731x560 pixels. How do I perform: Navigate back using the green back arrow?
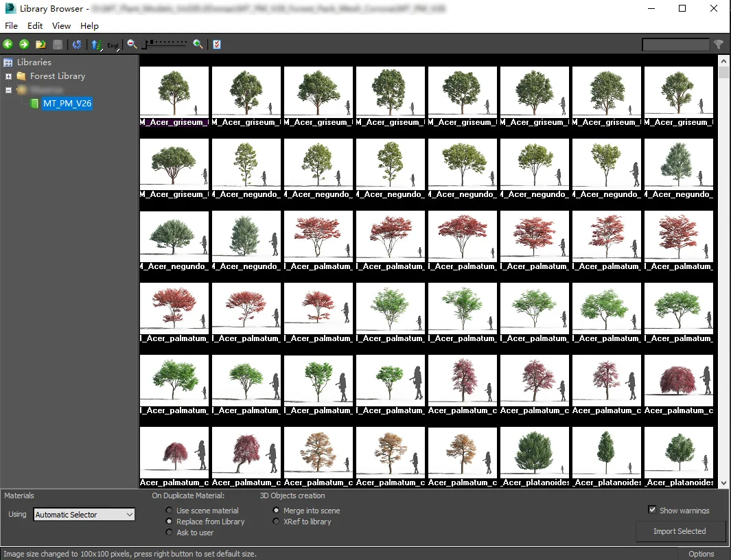tap(8, 44)
